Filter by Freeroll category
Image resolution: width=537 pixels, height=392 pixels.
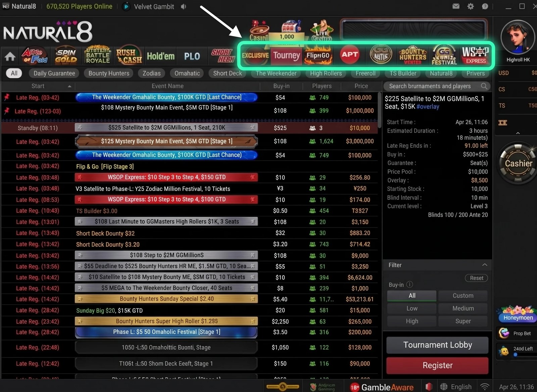pos(365,73)
